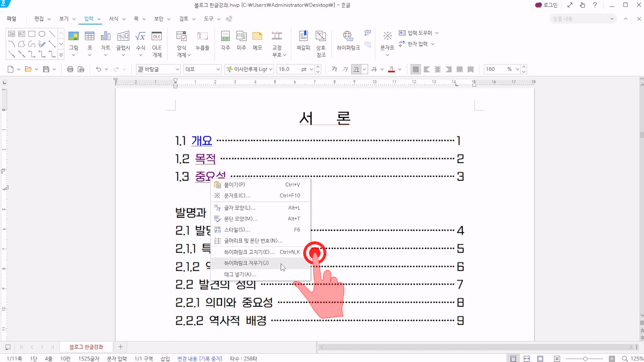Open the font size unit dropdown
644x362 pixels.
(x=311, y=69)
